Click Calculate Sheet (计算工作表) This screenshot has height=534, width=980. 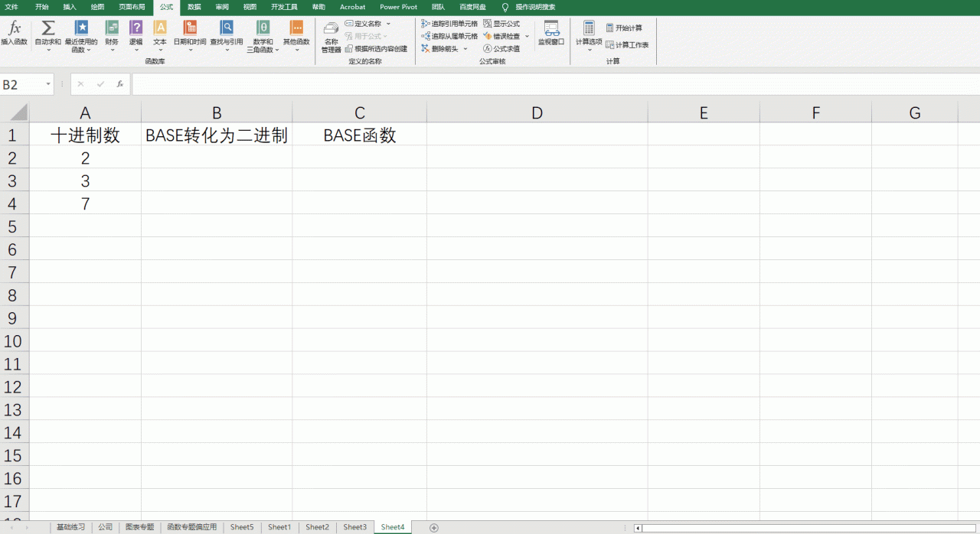pyautogui.click(x=627, y=45)
